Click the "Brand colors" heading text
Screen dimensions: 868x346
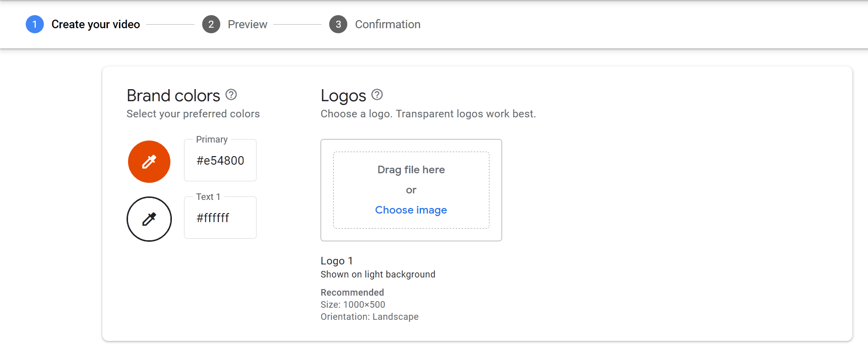click(173, 96)
